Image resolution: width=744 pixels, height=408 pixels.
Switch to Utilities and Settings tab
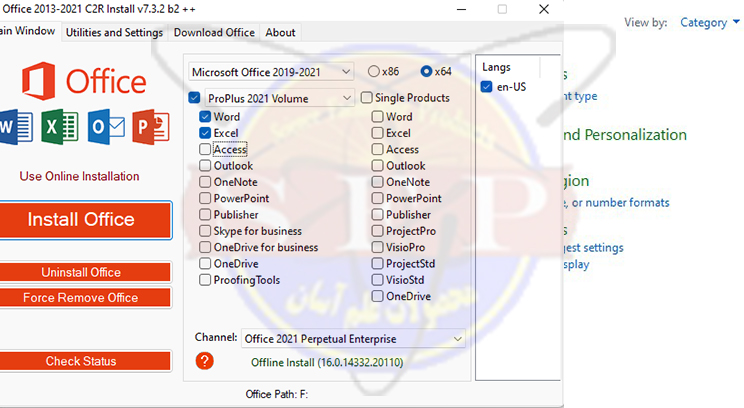coord(114,32)
